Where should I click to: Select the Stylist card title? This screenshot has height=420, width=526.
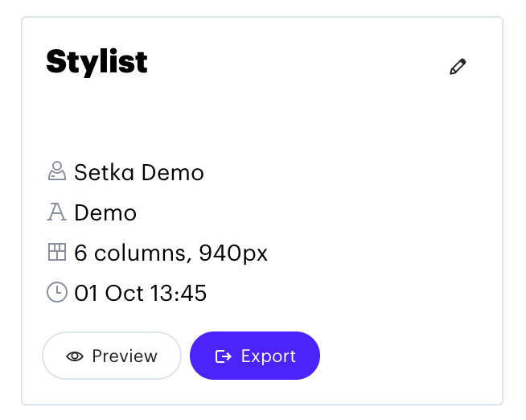click(97, 62)
